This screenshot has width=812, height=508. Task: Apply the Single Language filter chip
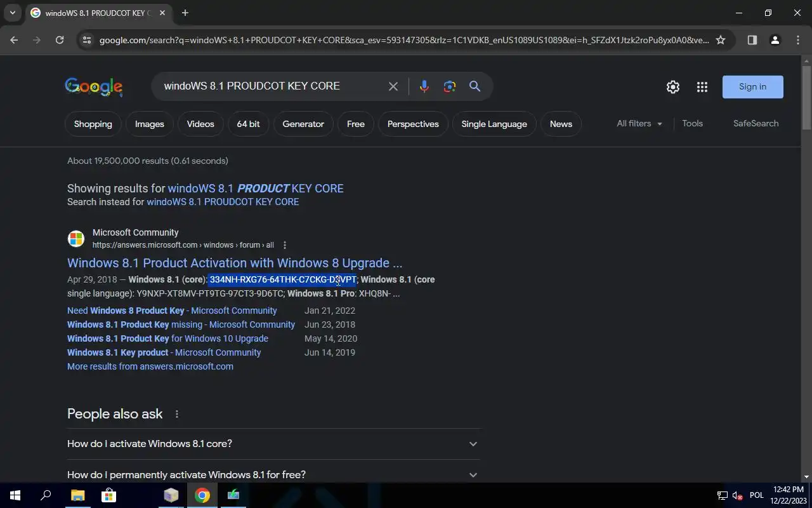click(x=494, y=124)
